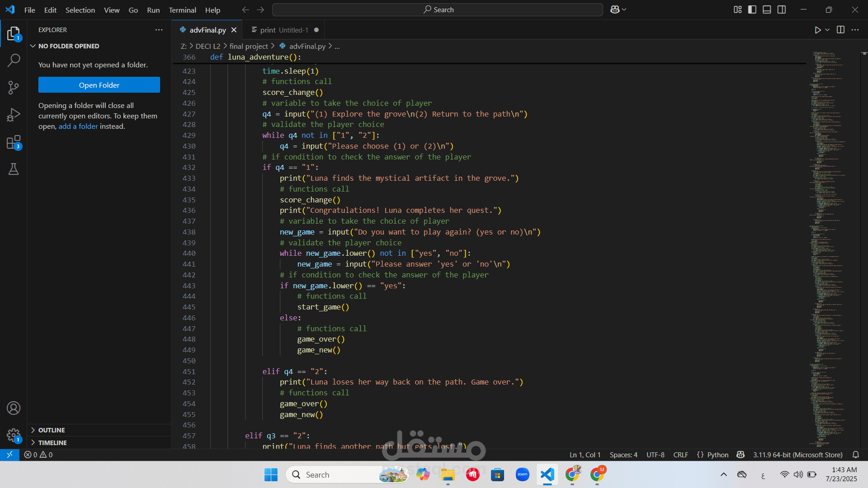868x488 pixels.
Task: Expand the Outline section
Action: pos(52,430)
